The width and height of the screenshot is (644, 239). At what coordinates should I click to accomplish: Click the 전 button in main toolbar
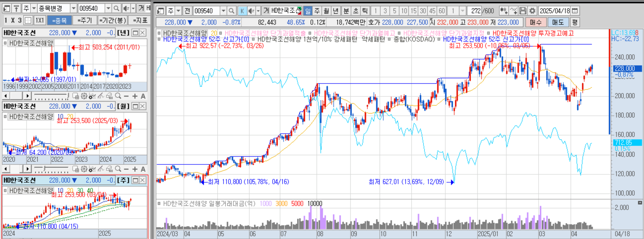(x=187, y=11)
